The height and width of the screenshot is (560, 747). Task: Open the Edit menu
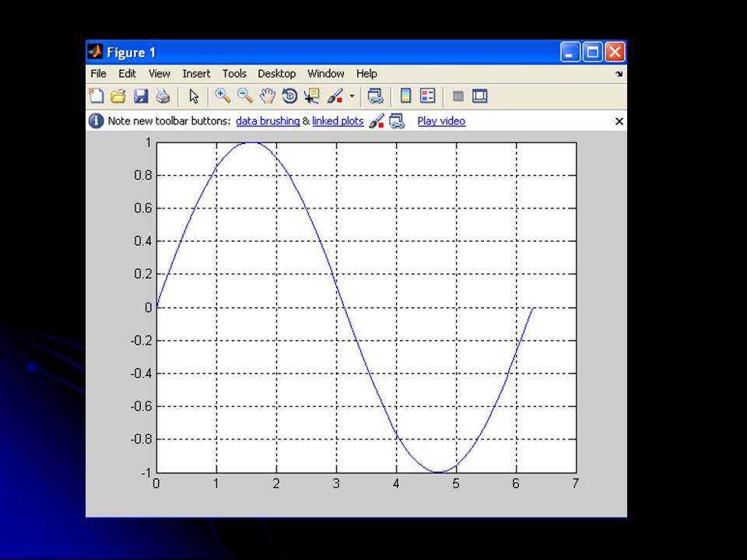point(127,74)
